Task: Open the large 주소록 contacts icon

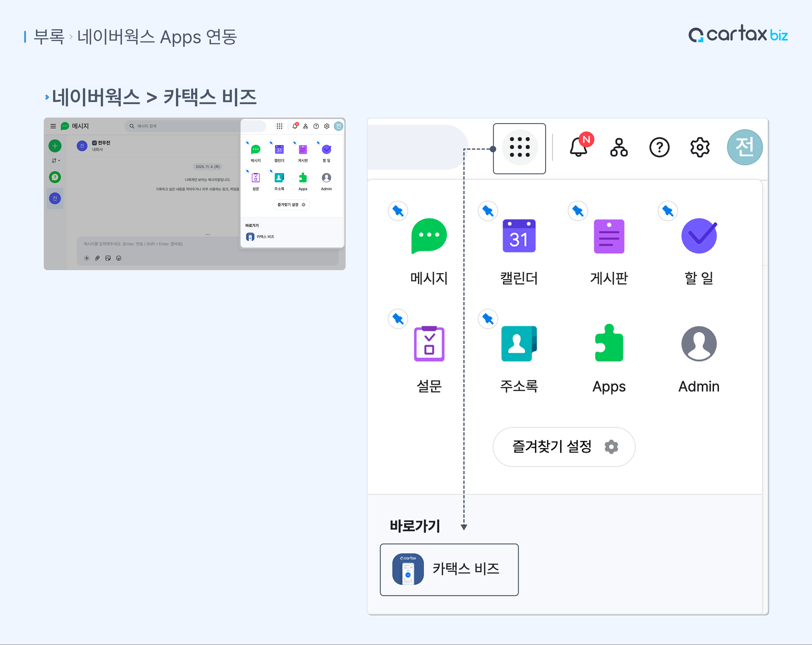Action: coord(519,343)
